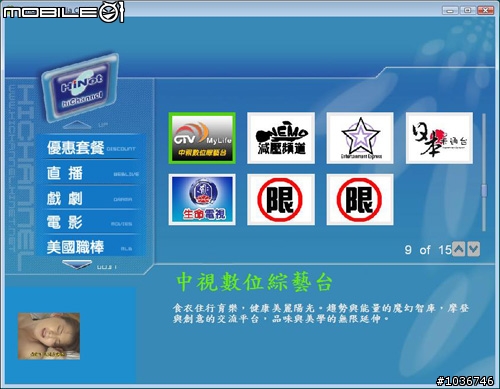Maximize the hiChannel window
This screenshot has height=389, width=500.
[x=468, y=10]
